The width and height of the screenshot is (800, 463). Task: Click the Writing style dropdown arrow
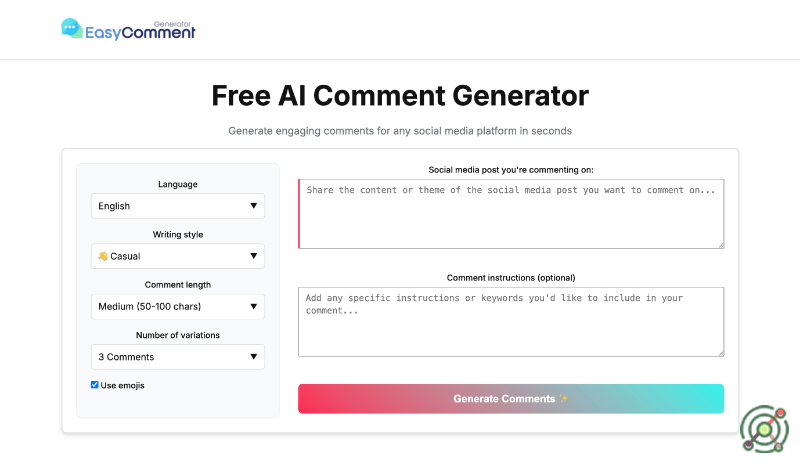254,256
